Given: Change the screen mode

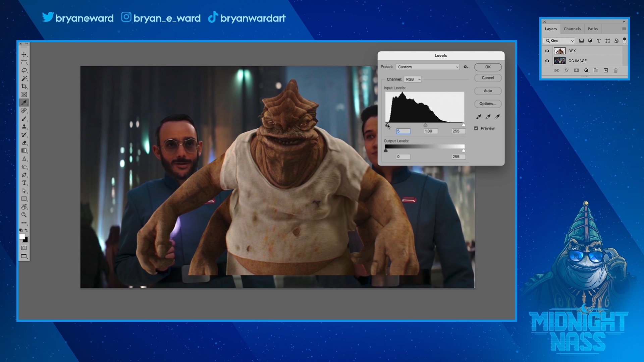Looking at the screenshot, I should click(24, 256).
